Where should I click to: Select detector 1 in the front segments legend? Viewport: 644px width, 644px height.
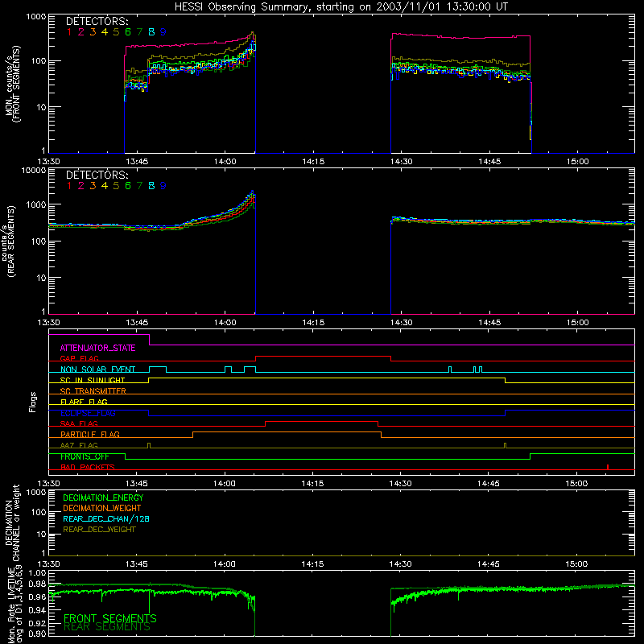[69, 32]
